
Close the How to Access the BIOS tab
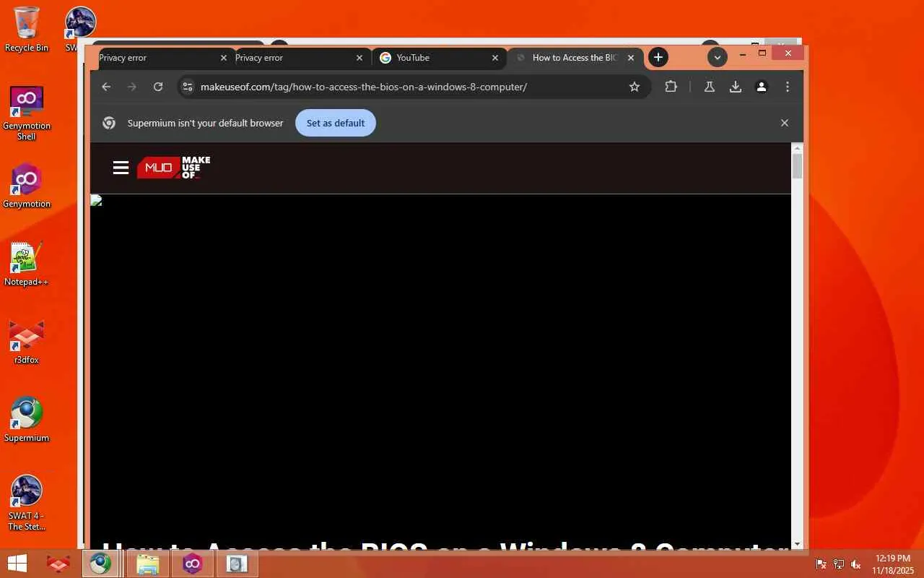pos(631,58)
